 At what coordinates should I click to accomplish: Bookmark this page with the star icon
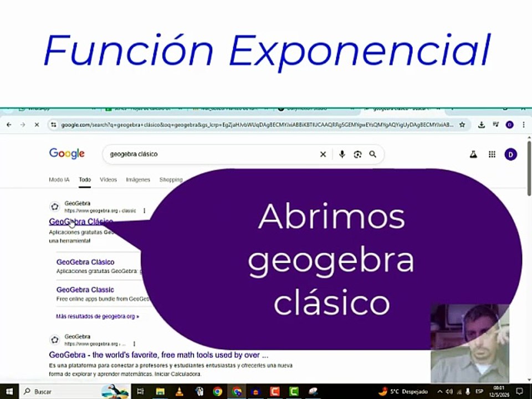462,125
